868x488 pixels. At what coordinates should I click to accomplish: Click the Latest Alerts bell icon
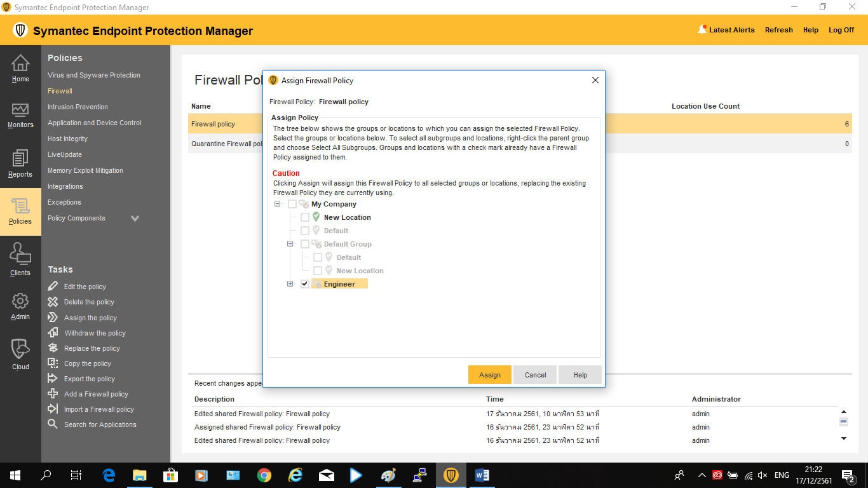pyautogui.click(x=702, y=29)
